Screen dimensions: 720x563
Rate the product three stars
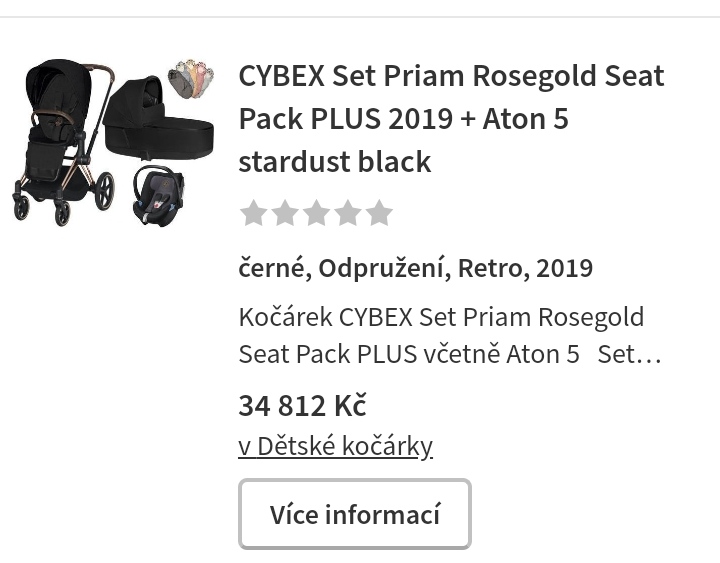point(317,213)
